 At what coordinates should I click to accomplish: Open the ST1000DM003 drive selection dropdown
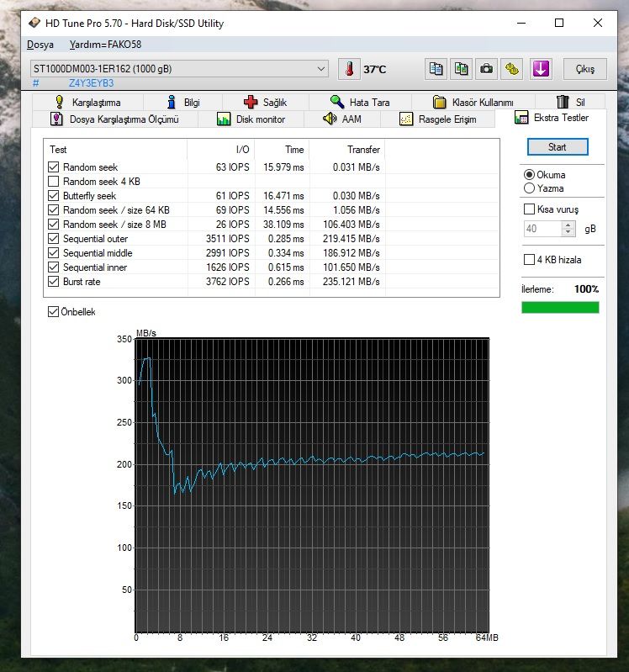(x=179, y=69)
